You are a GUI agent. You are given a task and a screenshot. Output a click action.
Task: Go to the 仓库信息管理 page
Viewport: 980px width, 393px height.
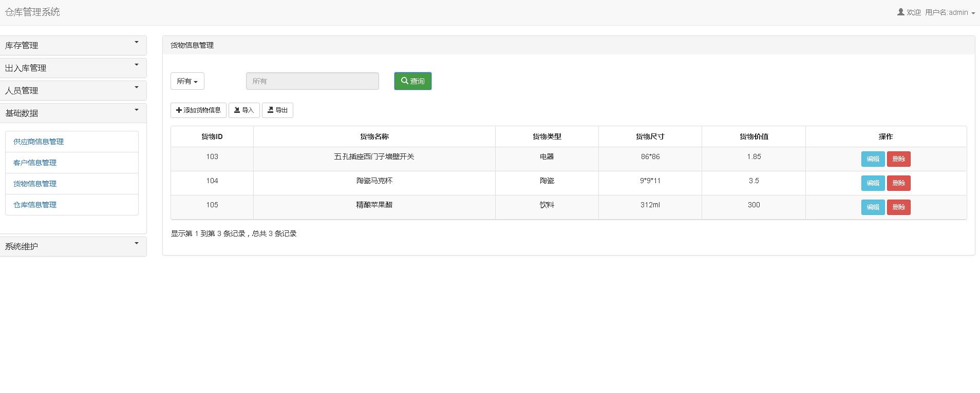pos(35,205)
